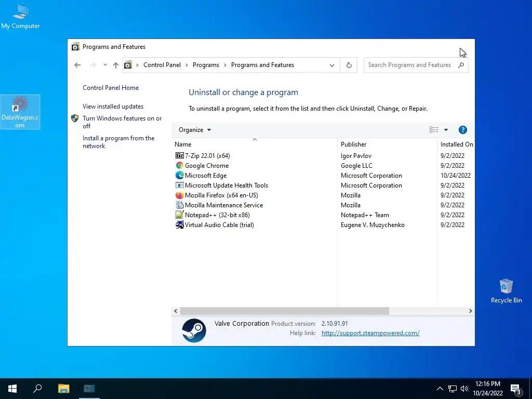Sort by the Publisher column header
The height and width of the screenshot is (399, 532).
coord(387,144)
